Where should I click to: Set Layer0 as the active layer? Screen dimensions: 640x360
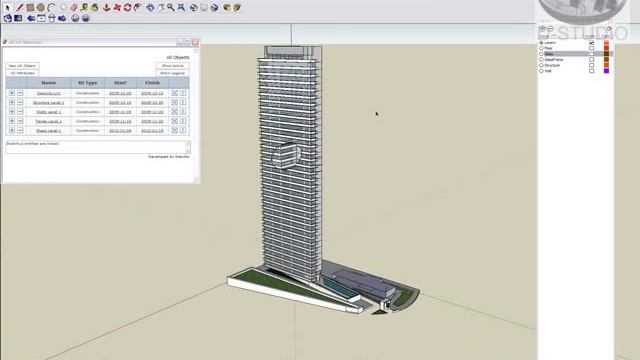pyautogui.click(x=541, y=42)
